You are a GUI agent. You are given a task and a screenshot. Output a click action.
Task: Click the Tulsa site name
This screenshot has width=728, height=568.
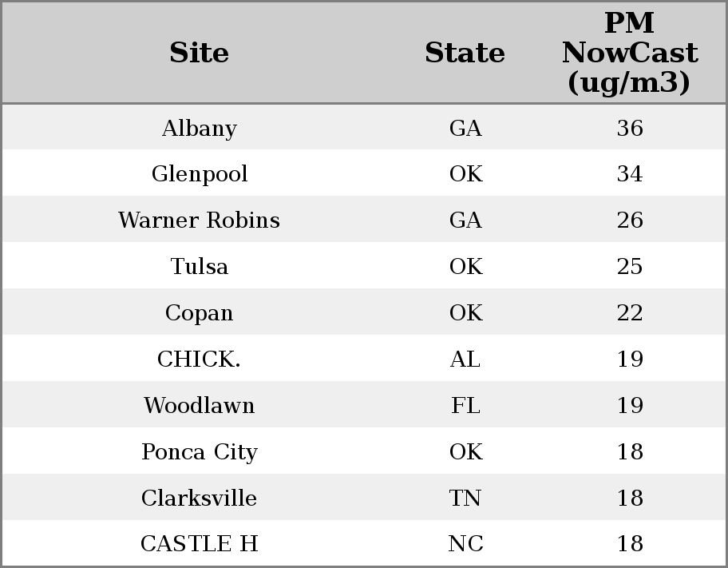(x=199, y=267)
